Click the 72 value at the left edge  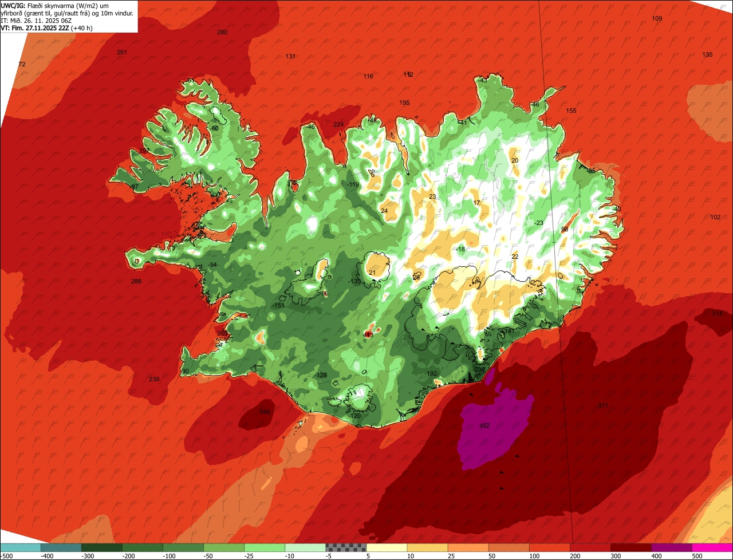(22, 64)
